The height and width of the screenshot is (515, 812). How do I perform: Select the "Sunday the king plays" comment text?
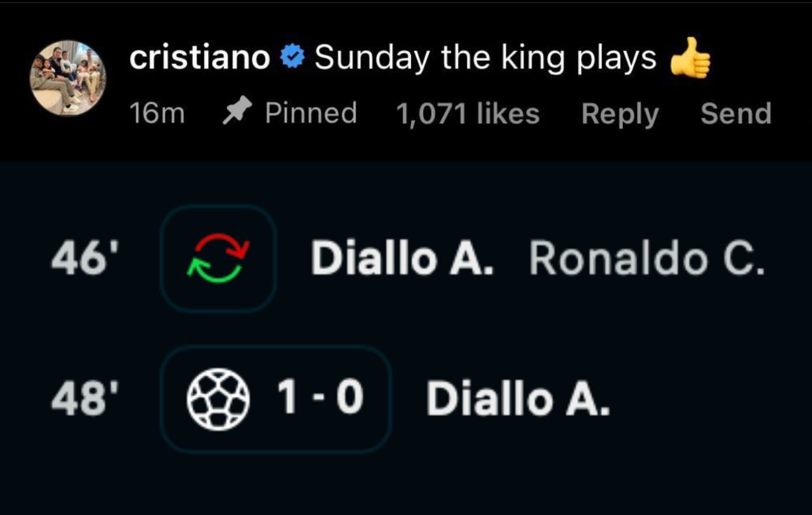[485, 58]
